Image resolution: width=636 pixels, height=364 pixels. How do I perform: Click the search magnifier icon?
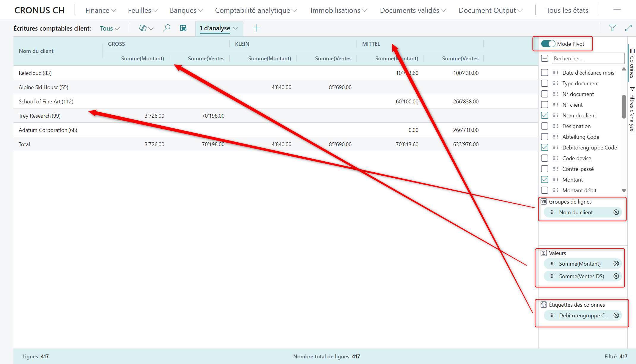(x=166, y=28)
